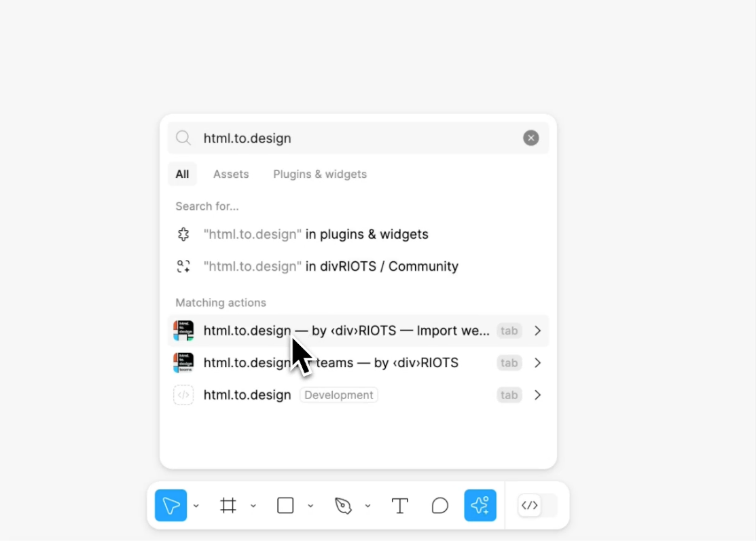
Task: Click html.to.design Import plugin thumbnail icon
Action: (x=183, y=331)
